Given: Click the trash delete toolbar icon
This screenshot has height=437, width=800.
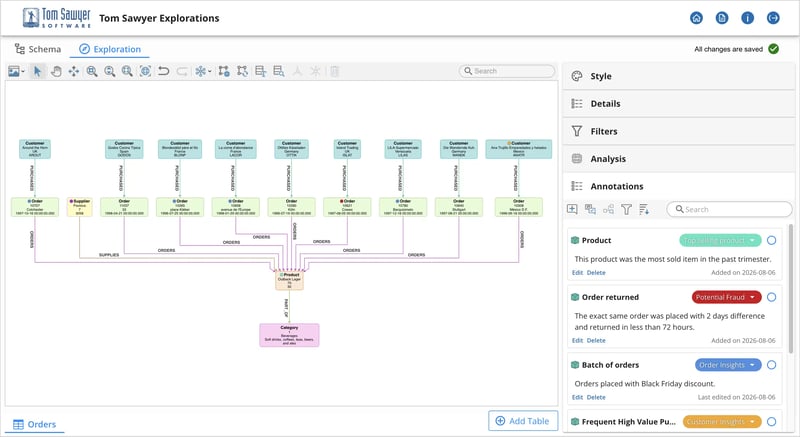Looking at the screenshot, I should point(334,71).
